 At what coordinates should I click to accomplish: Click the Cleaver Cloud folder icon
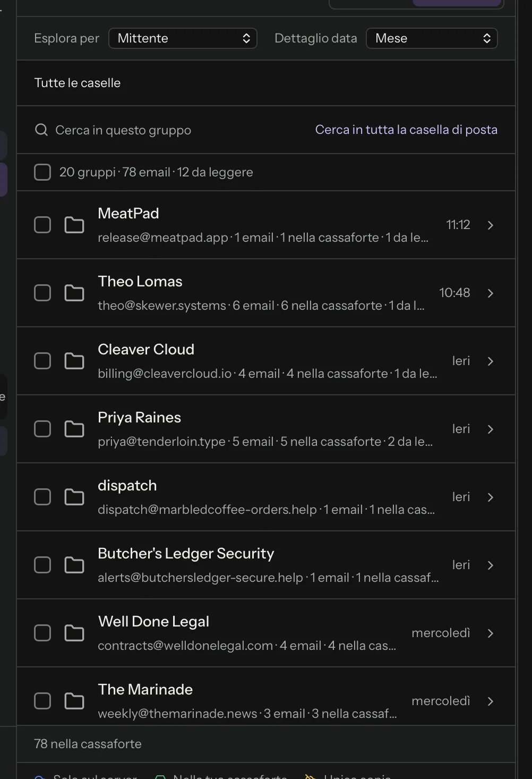[x=74, y=361]
